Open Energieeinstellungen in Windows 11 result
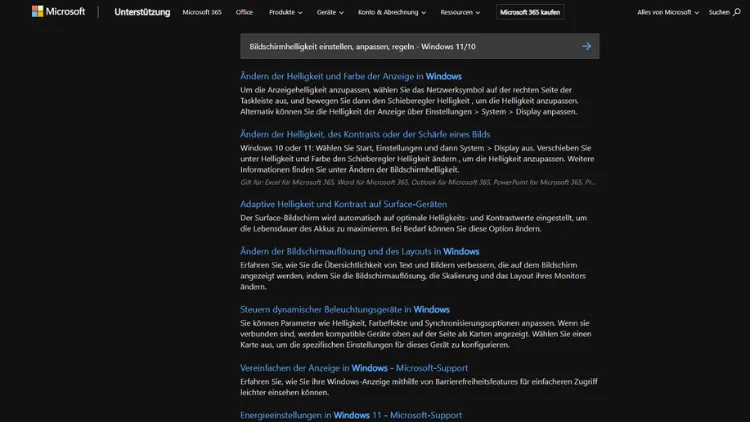The height and width of the screenshot is (422, 750). (x=351, y=415)
